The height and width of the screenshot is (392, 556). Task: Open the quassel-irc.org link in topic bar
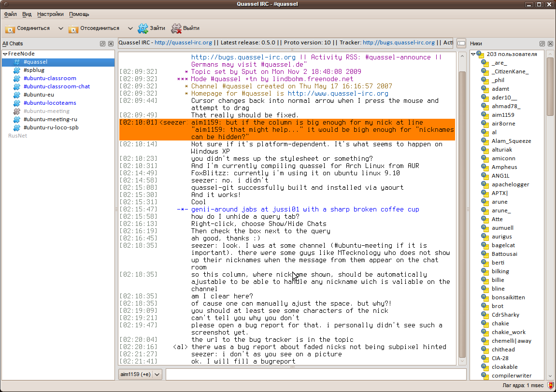point(184,42)
